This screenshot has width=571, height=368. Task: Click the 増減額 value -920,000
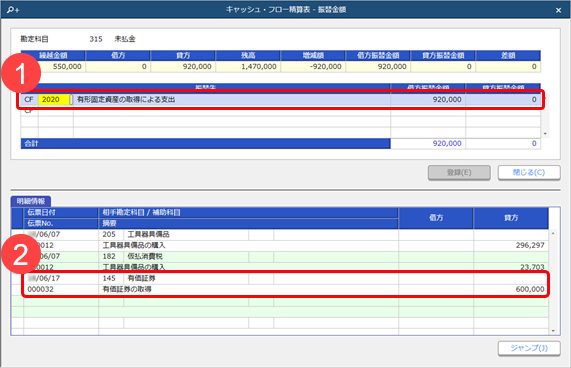tap(326, 67)
